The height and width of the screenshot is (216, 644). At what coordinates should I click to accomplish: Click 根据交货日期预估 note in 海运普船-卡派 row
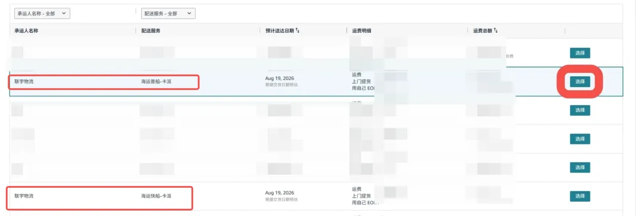point(281,84)
